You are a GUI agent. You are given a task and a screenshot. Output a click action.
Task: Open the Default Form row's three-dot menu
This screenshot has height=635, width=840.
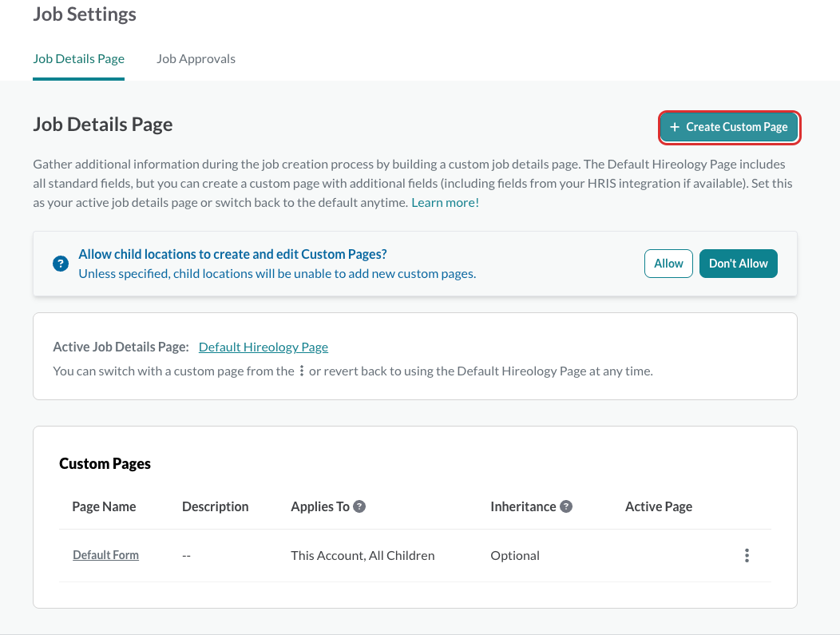tap(747, 556)
